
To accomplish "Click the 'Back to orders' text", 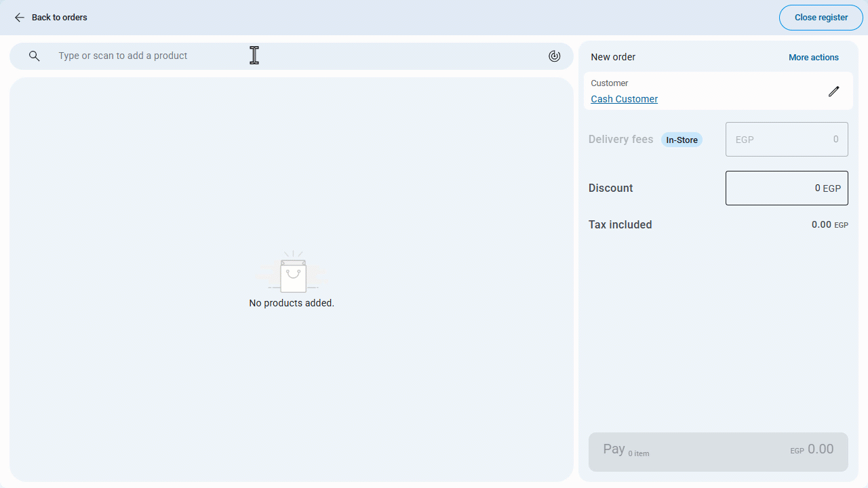I will 60,18.
